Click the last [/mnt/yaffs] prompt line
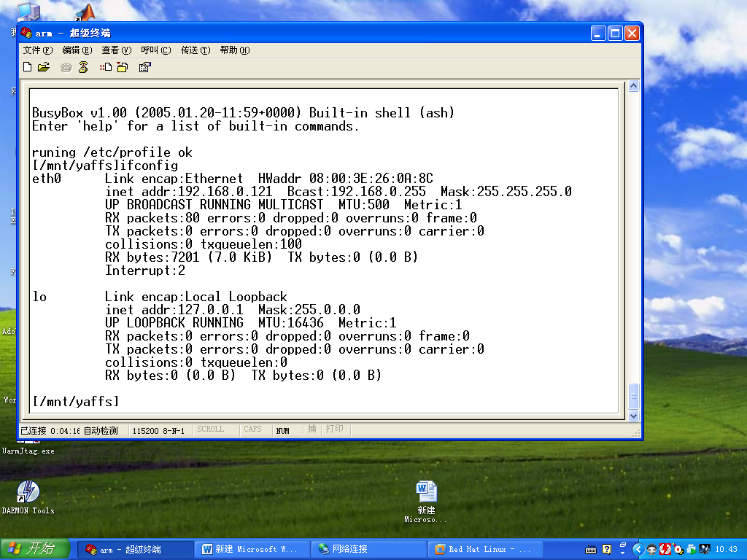 click(x=75, y=402)
